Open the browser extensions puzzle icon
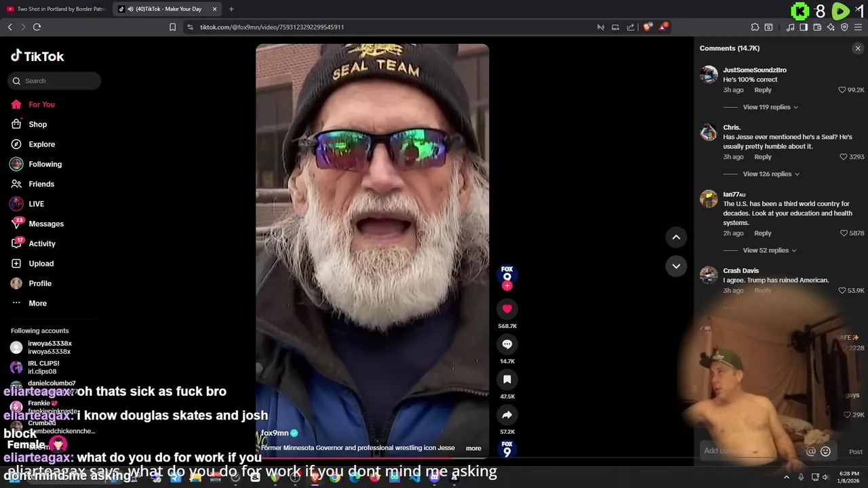Image resolution: width=868 pixels, height=488 pixels. tap(755, 27)
